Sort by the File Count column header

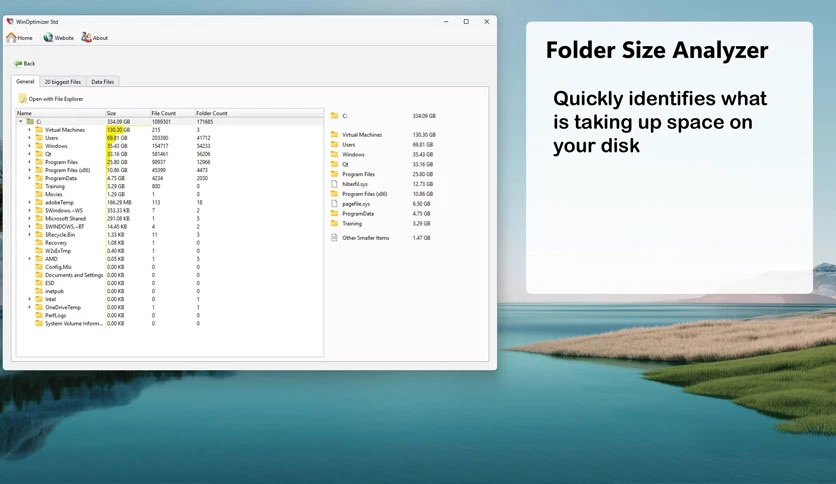(x=173, y=113)
